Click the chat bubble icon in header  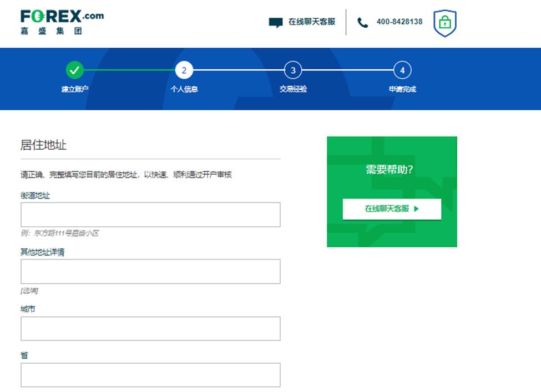pos(276,22)
